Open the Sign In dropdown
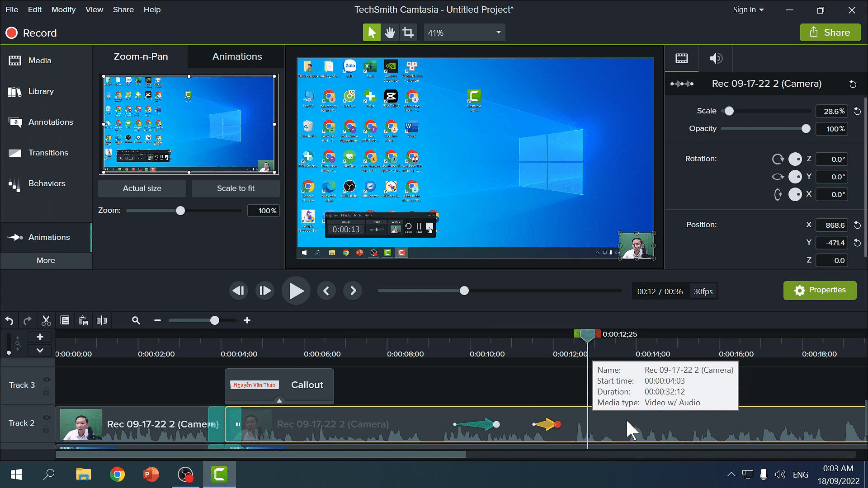The width and height of the screenshot is (868, 488). point(748,9)
